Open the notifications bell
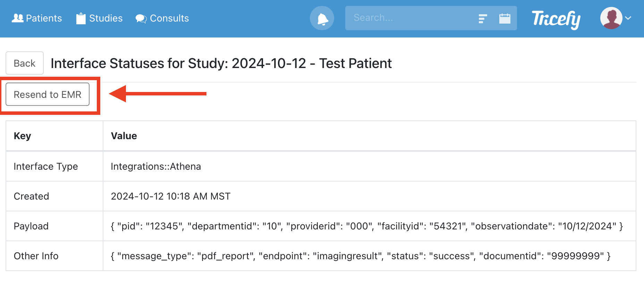Screen dimensions: 644x295 322,18
